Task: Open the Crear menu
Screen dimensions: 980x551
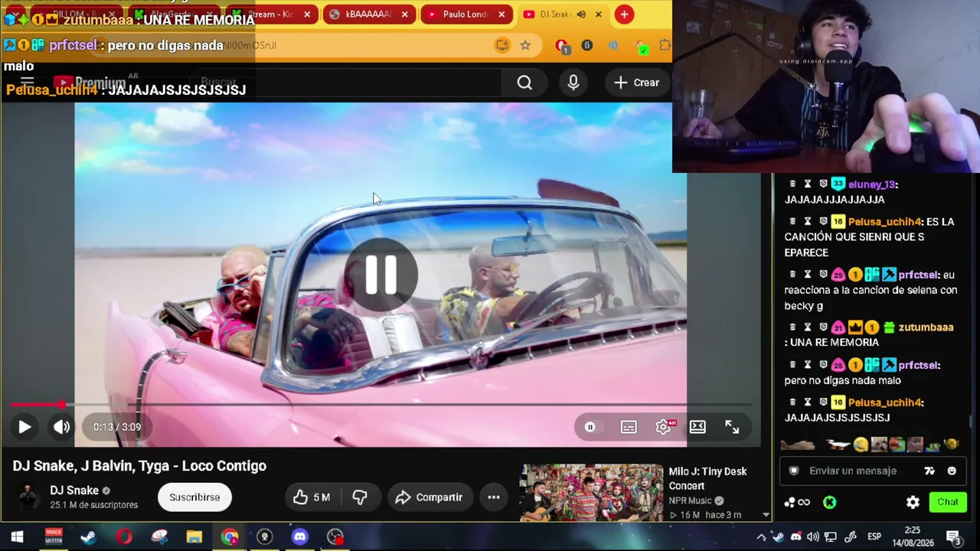Action: (636, 83)
